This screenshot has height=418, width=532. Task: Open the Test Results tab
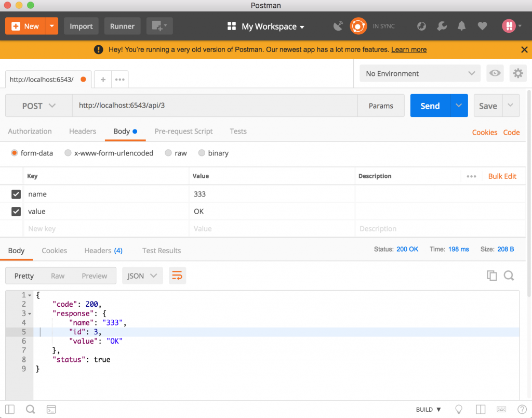pyautogui.click(x=162, y=251)
